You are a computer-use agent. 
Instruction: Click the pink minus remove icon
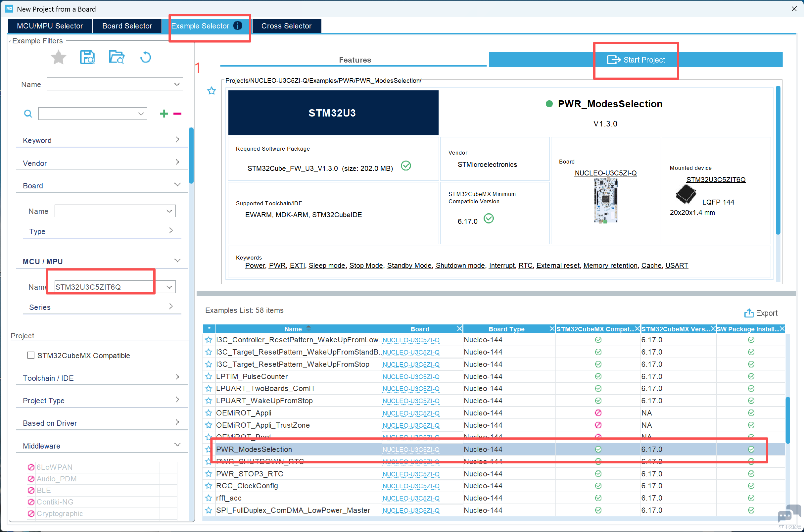[177, 114]
